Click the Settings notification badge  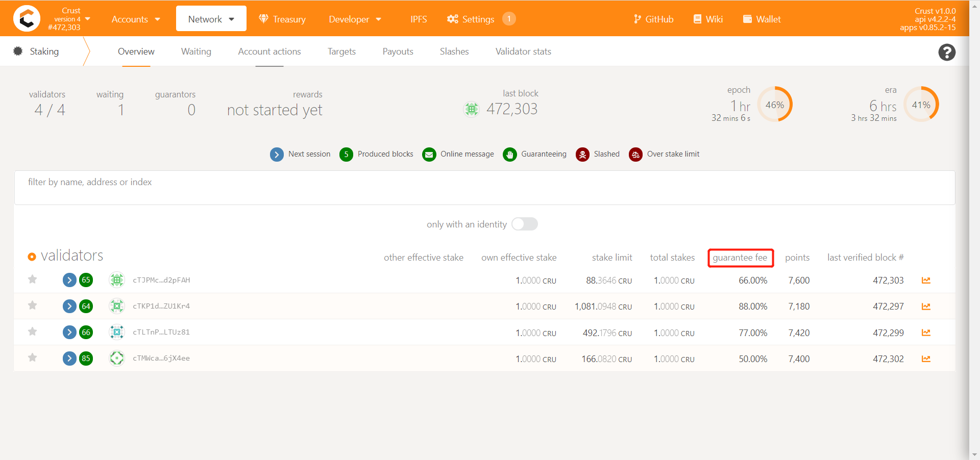click(x=509, y=19)
